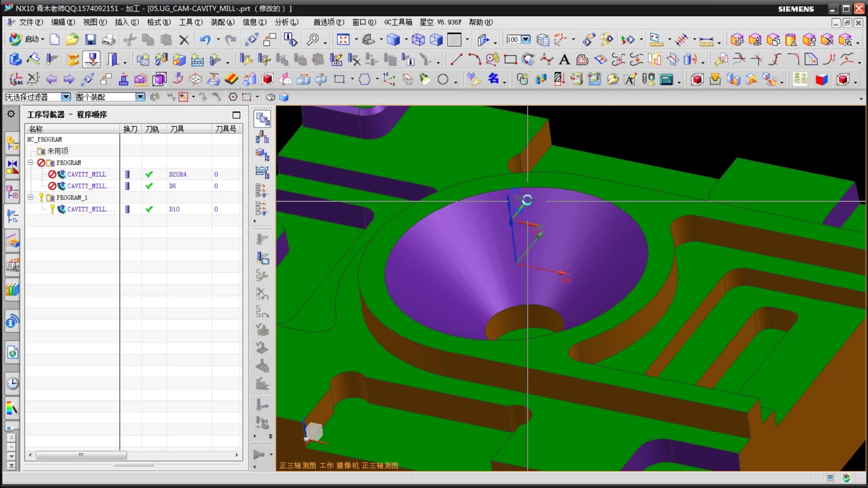
Task: Click the Print icon in toolbar
Action: pyautogui.click(x=108, y=40)
